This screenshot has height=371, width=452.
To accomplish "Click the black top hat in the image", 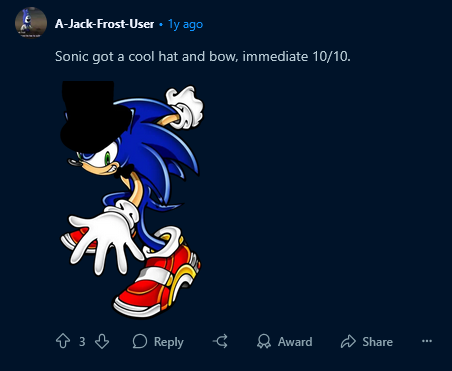I will point(94,117).
